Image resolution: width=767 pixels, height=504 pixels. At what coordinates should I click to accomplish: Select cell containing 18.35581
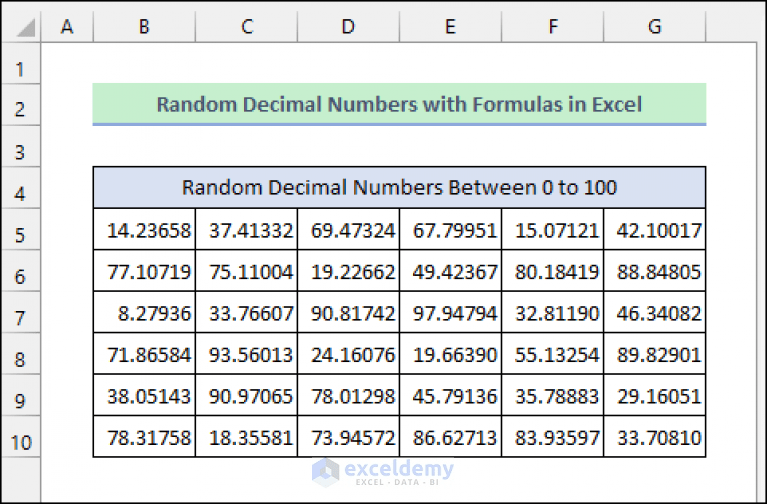coord(247,437)
